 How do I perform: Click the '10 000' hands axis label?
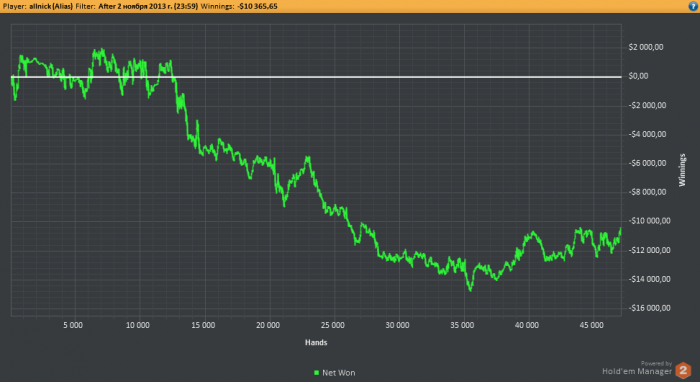[x=138, y=325]
